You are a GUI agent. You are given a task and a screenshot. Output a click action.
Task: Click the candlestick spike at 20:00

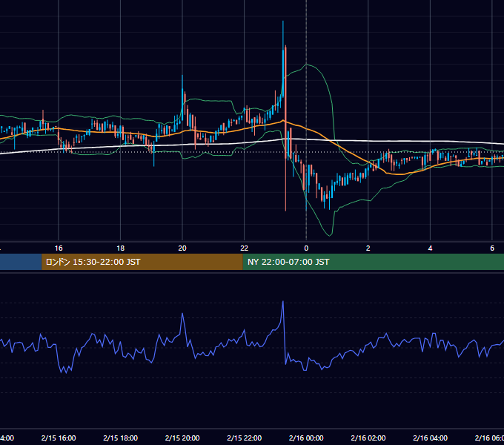182,96
